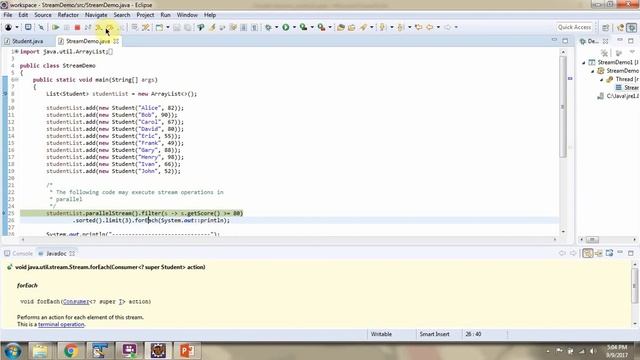Click the Last Edit Location arrow icon
This screenshot has width=640, height=360.
[x=418, y=27]
